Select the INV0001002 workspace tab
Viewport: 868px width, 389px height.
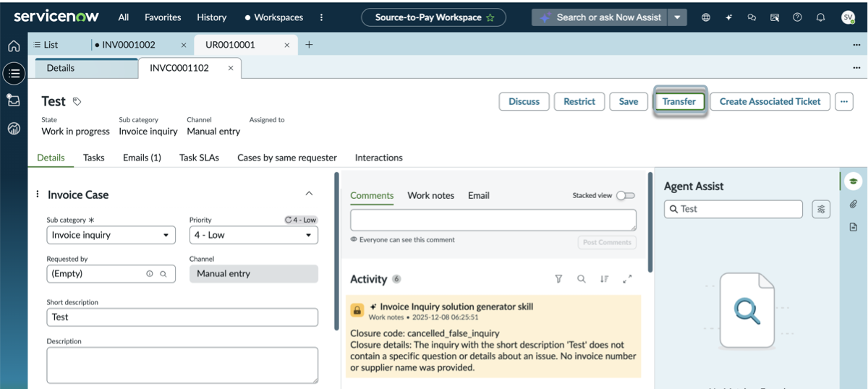(x=130, y=45)
